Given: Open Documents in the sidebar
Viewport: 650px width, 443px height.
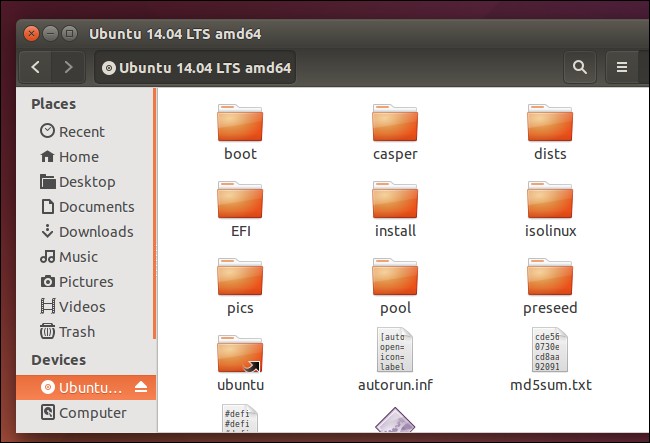Looking at the screenshot, I should 87,207.
